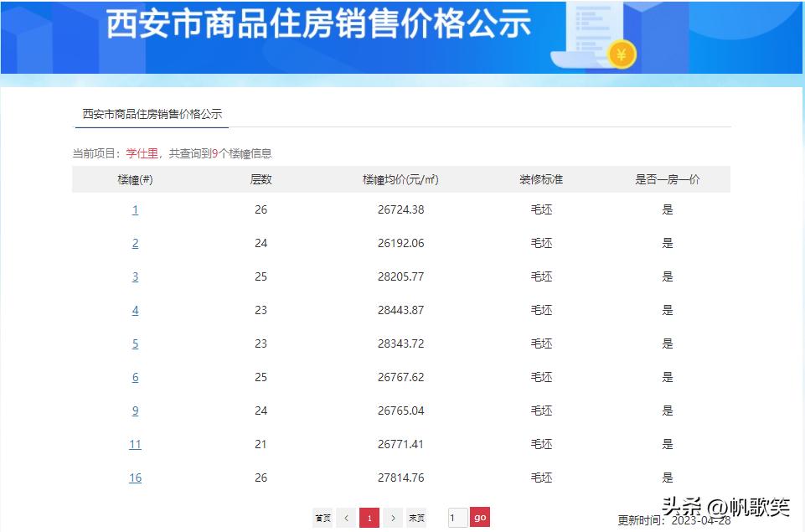The width and height of the screenshot is (805, 532).
Task: Open building 9 price details
Action: [x=135, y=411]
